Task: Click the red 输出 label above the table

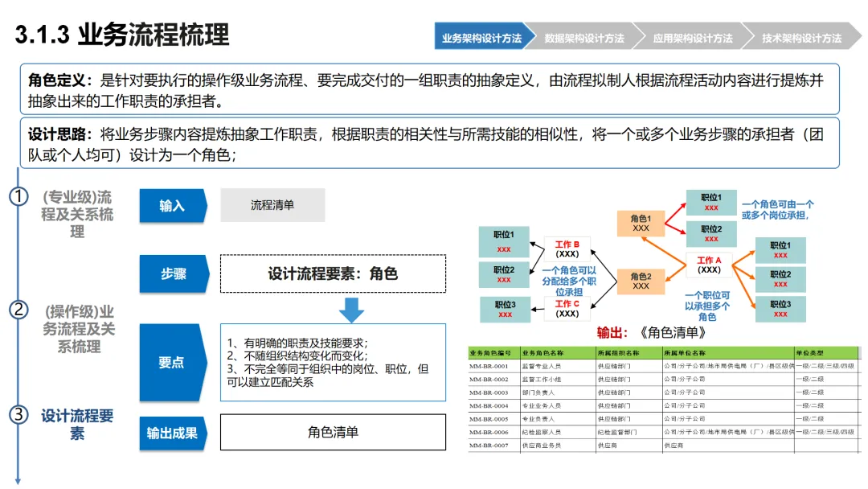Action: 611,333
